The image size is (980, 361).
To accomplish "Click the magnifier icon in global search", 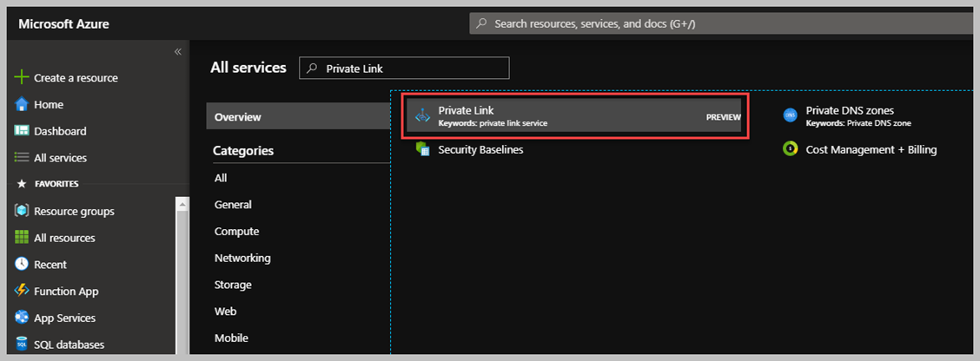I will coord(482,23).
